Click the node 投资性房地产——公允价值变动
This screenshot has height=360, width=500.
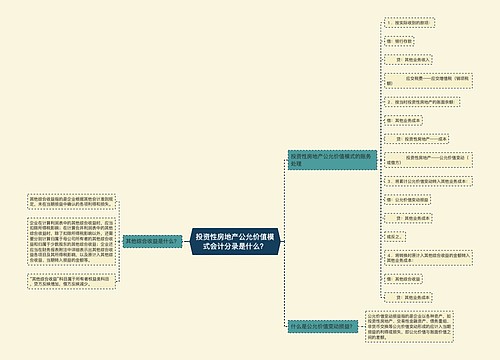(x=428, y=160)
